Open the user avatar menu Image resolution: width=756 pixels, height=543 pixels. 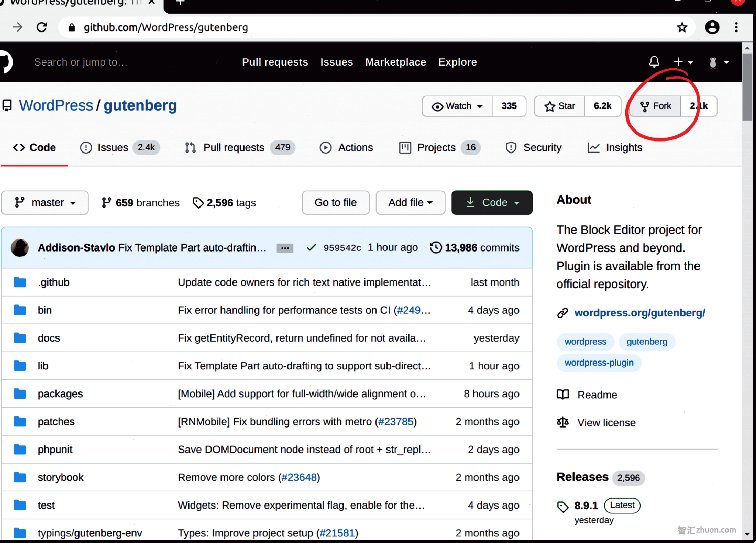pyautogui.click(x=719, y=62)
